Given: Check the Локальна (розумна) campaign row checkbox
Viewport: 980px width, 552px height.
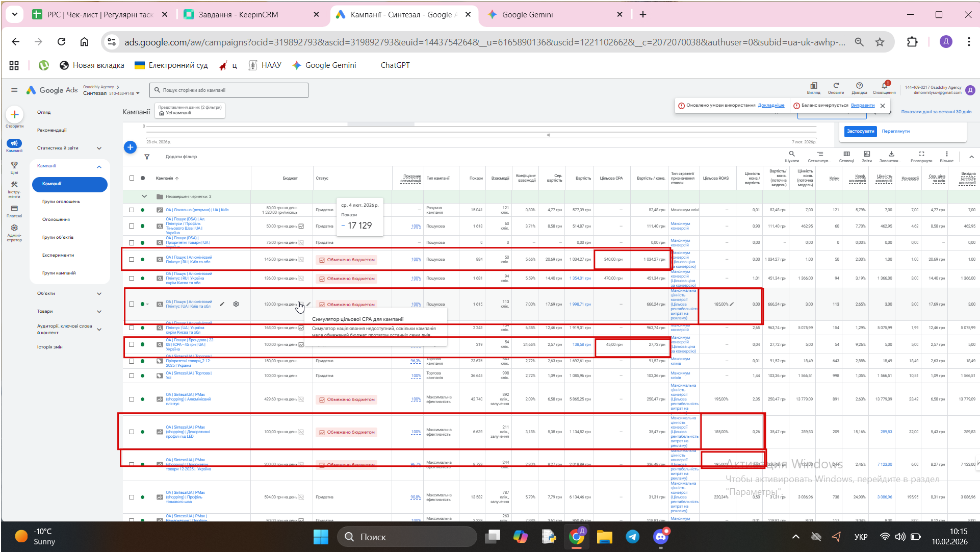Looking at the screenshot, I should 132,210.
